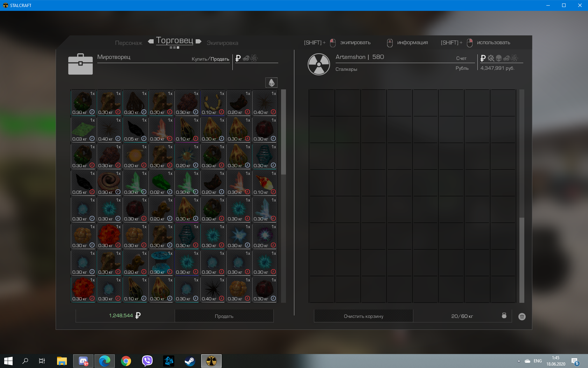This screenshot has height=368, width=588.
Task: Open Discord from taskbar
Action: tap(83, 361)
